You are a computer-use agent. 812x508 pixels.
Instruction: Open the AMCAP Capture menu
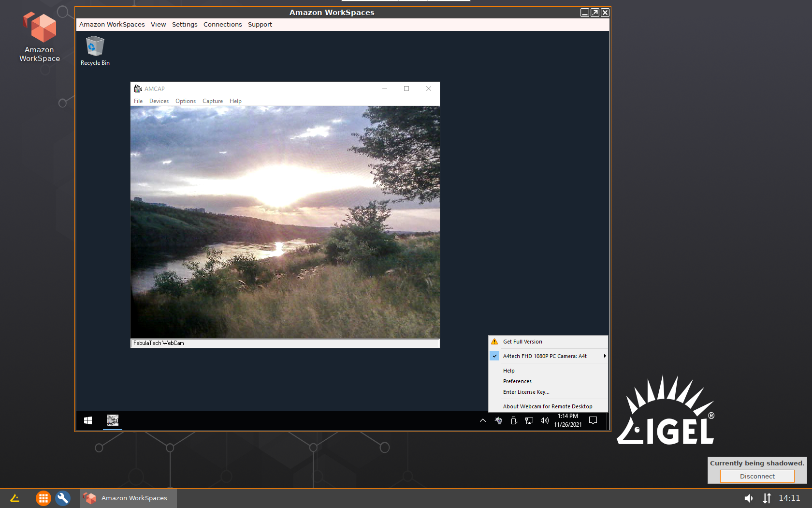(213, 101)
